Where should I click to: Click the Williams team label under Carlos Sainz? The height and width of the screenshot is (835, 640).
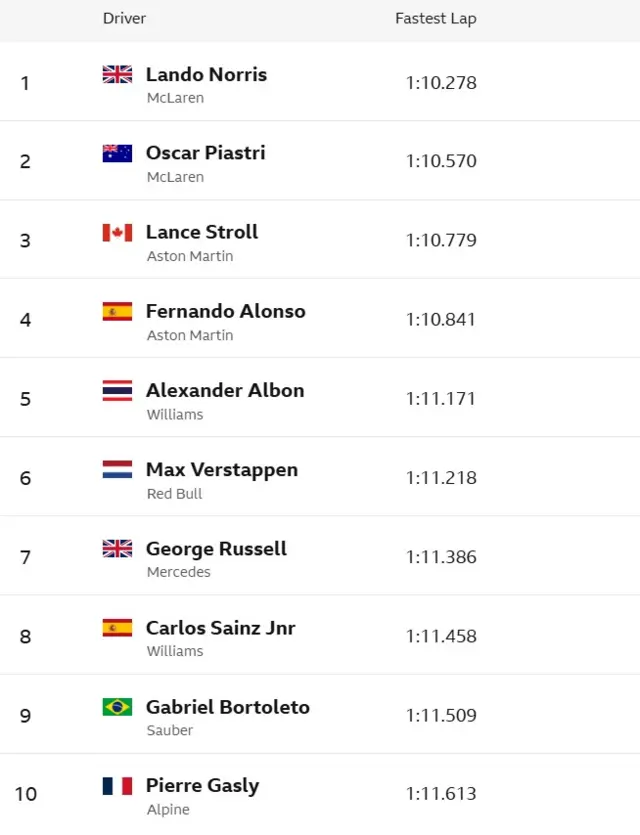[175, 651]
